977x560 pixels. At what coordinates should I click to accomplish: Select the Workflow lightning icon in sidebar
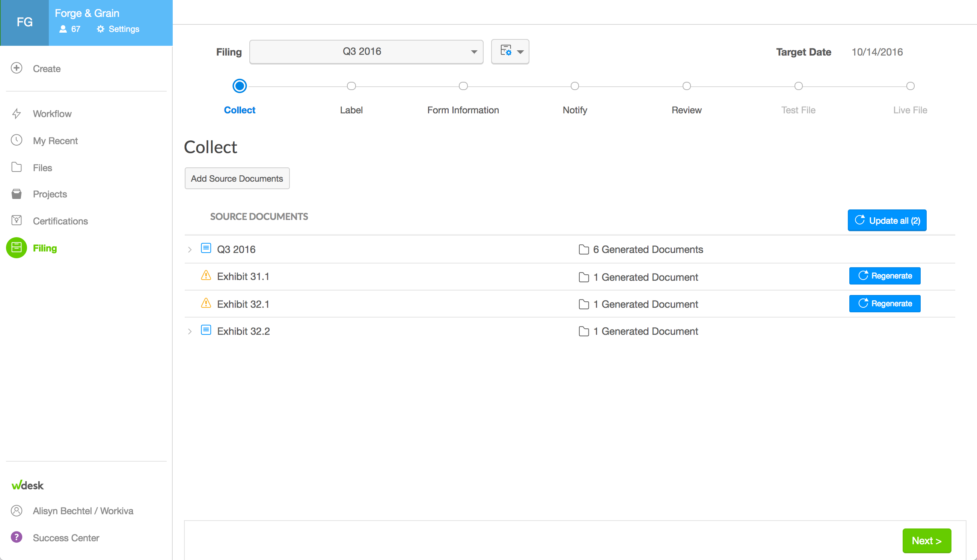click(x=17, y=113)
